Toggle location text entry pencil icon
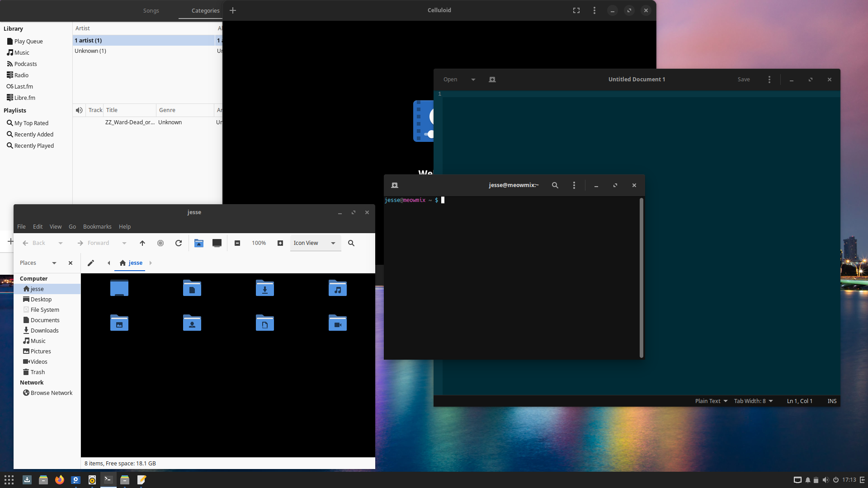The height and width of the screenshot is (488, 868). point(91,263)
